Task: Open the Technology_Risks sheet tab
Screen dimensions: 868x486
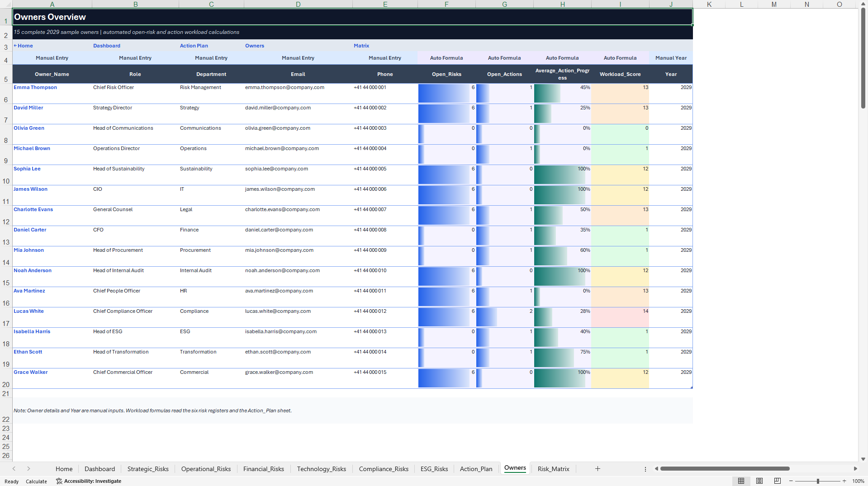Action: 322,469
